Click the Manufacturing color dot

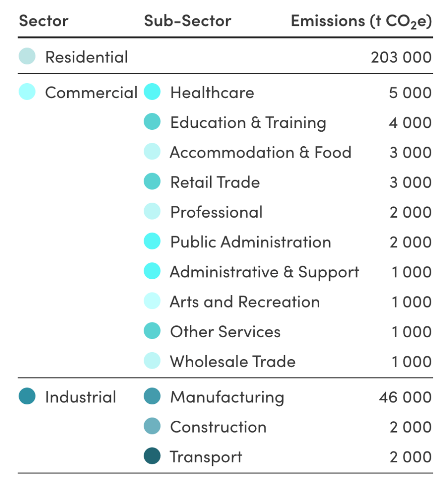coord(152,397)
